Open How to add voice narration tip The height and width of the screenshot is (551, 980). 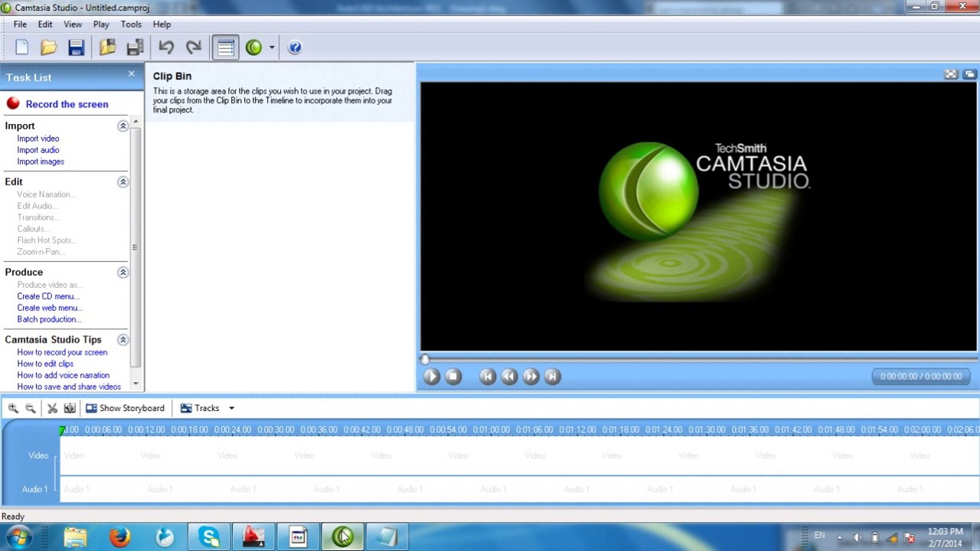pos(64,375)
